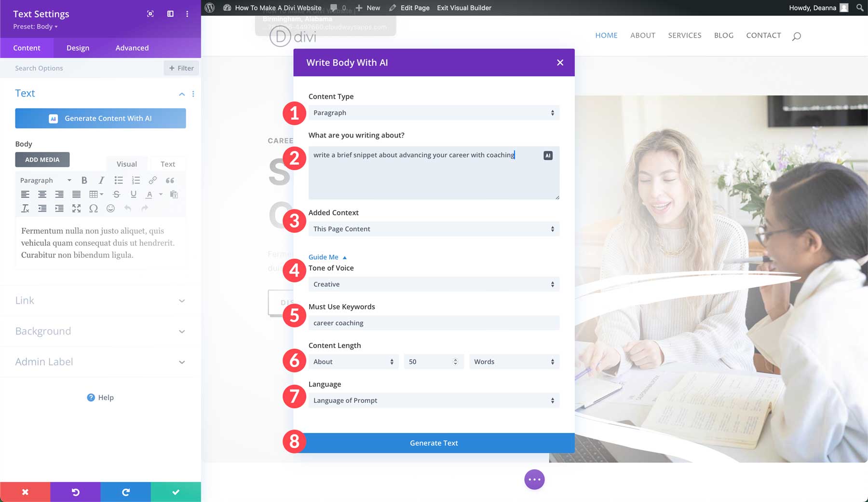Viewport: 868px width, 502px height.
Task: Toggle fullscreen mode in the text editor
Action: click(77, 209)
